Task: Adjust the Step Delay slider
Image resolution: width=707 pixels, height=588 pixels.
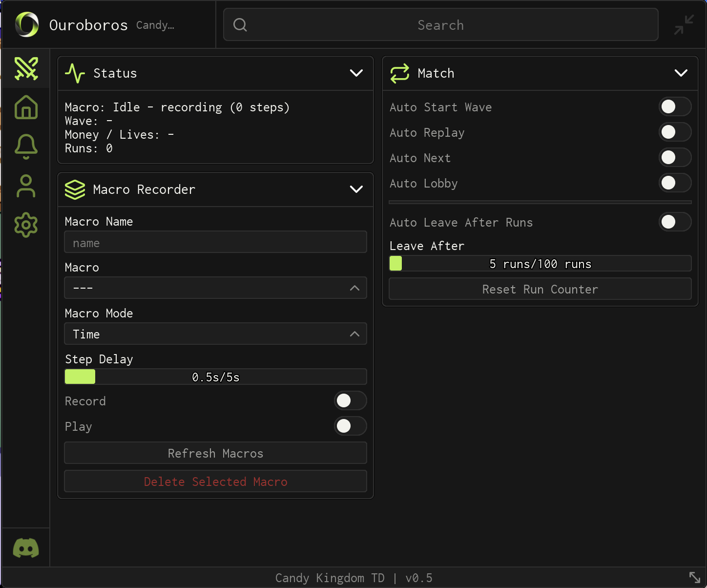Action: click(x=215, y=377)
